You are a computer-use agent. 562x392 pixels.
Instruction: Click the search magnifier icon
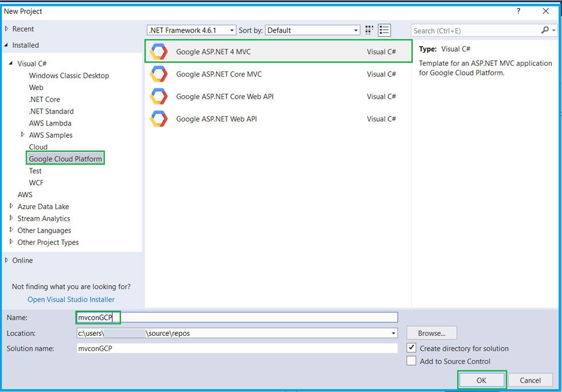click(545, 30)
